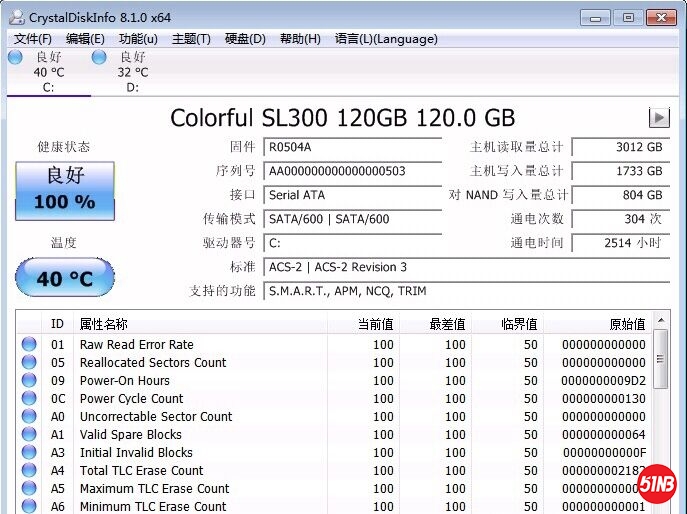
Task: Click status orb for Total TLC Erase Count
Action: pyautogui.click(x=29, y=470)
